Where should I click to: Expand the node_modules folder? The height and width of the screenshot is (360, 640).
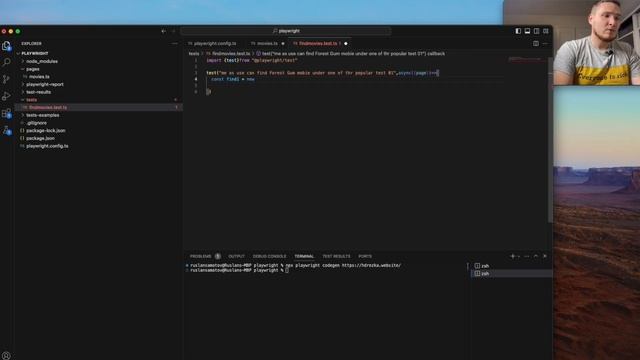click(42, 61)
